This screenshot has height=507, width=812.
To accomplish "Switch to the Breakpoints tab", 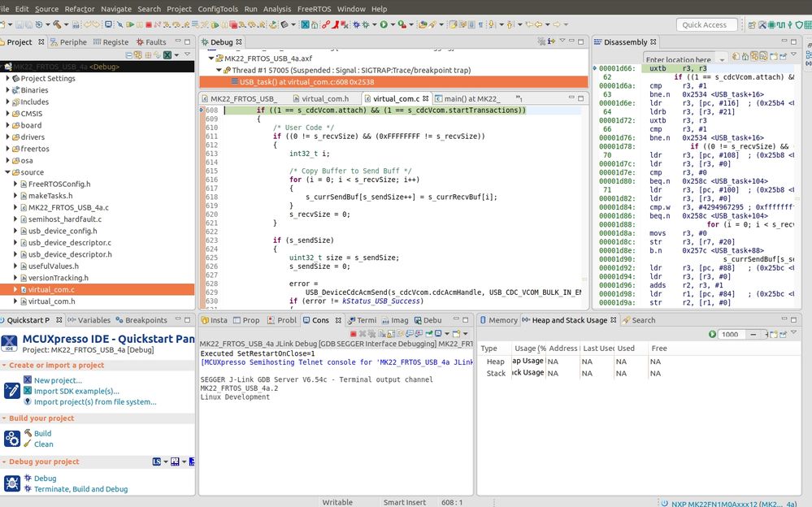I will point(146,320).
